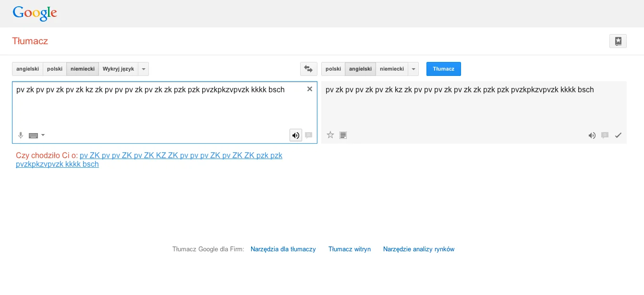
Task: Focus the source text input box
Action: pos(165,112)
